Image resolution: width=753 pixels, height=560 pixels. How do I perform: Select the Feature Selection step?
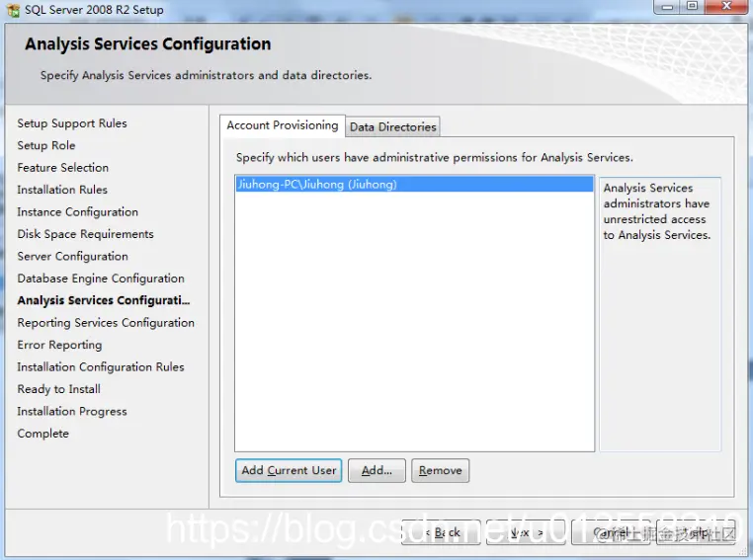tap(63, 168)
